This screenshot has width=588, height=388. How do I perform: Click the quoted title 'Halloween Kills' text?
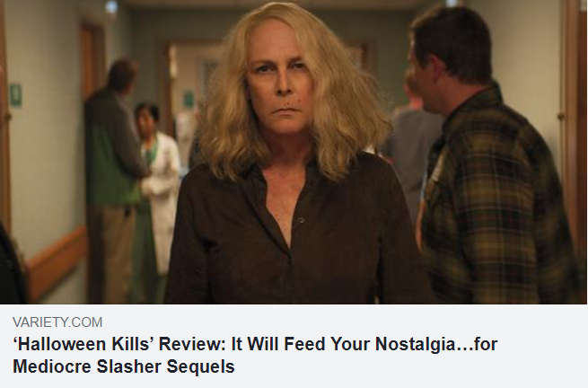pyautogui.click(x=83, y=344)
